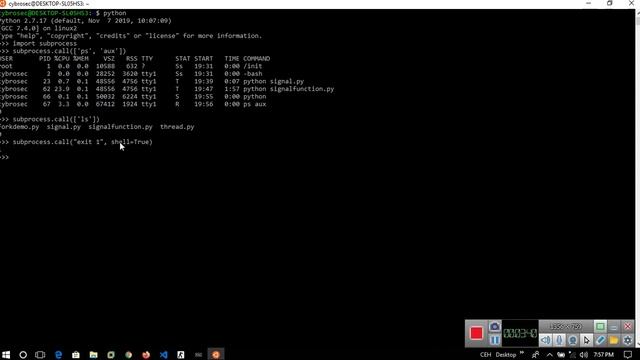Image resolution: width=640 pixels, height=360 pixels.
Task: Expand the Desktop toolbar chevron
Action: [522, 353]
